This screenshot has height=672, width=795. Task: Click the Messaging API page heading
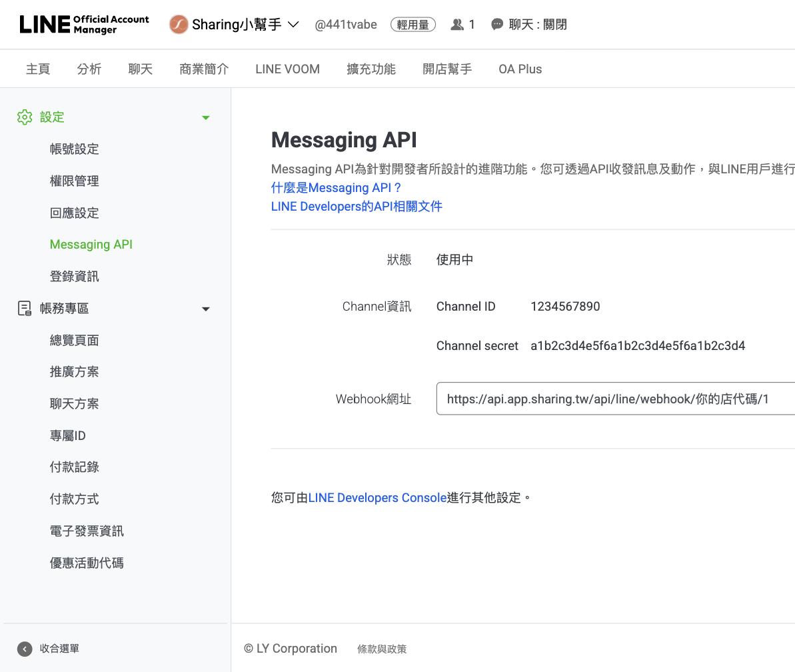coord(344,140)
